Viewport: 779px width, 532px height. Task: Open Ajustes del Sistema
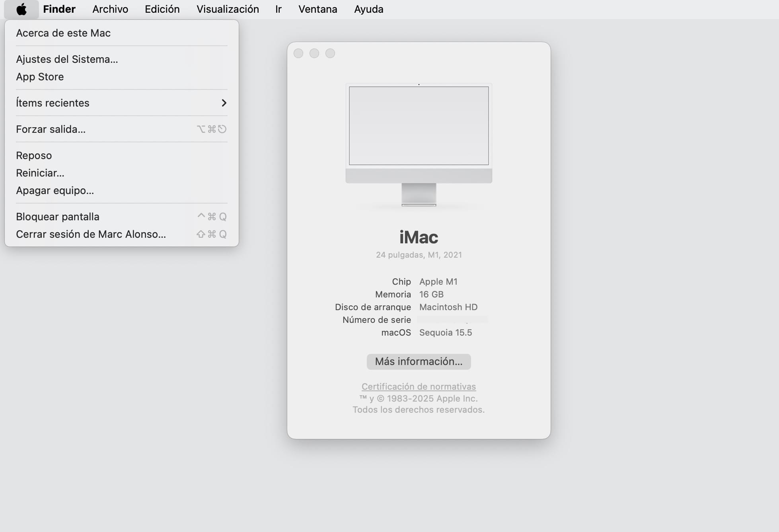pos(122,59)
